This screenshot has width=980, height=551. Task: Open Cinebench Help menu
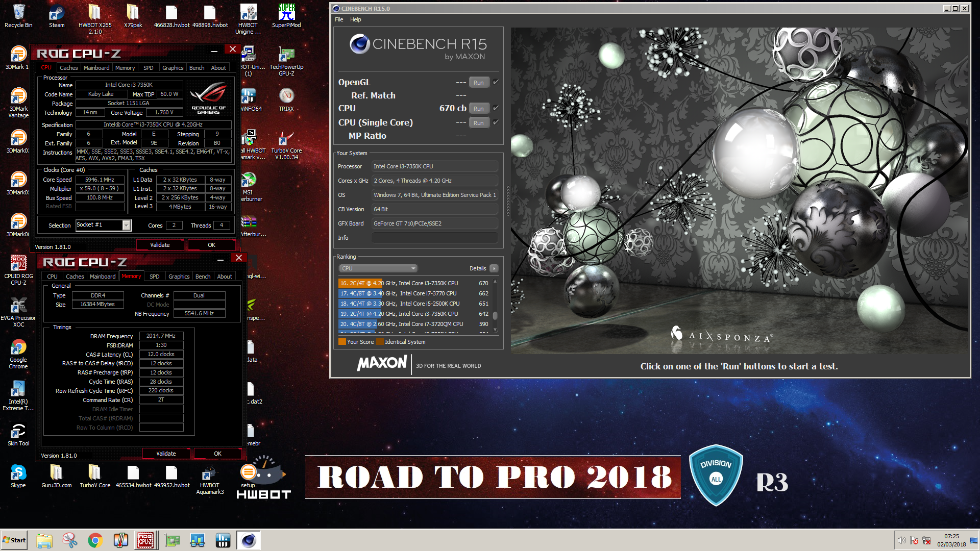356,19
